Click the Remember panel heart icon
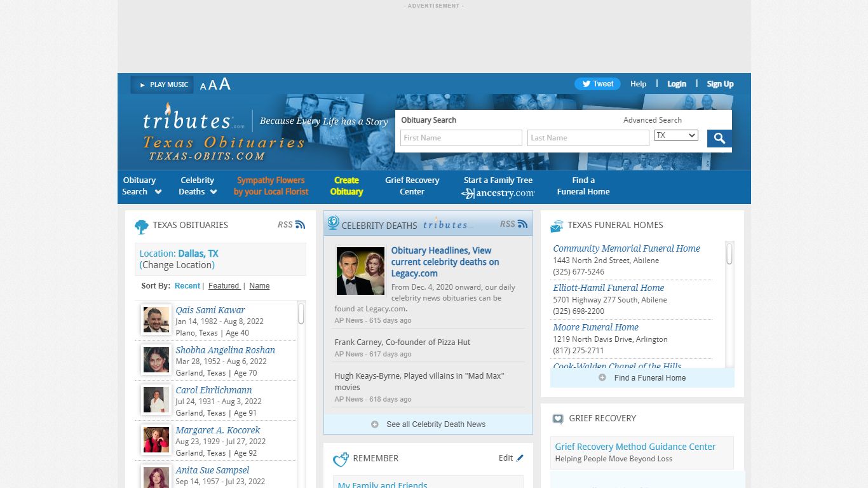Image resolution: width=868 pixels, height=488 pixels. click(x=341, y=459)
